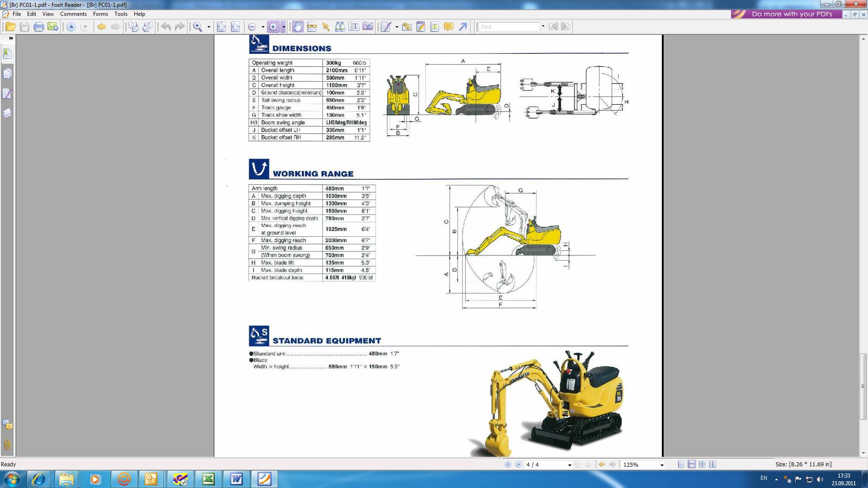This screenshot has width=868, height=488.
Task: Click the Open folder icon
Action: (10, 27)
